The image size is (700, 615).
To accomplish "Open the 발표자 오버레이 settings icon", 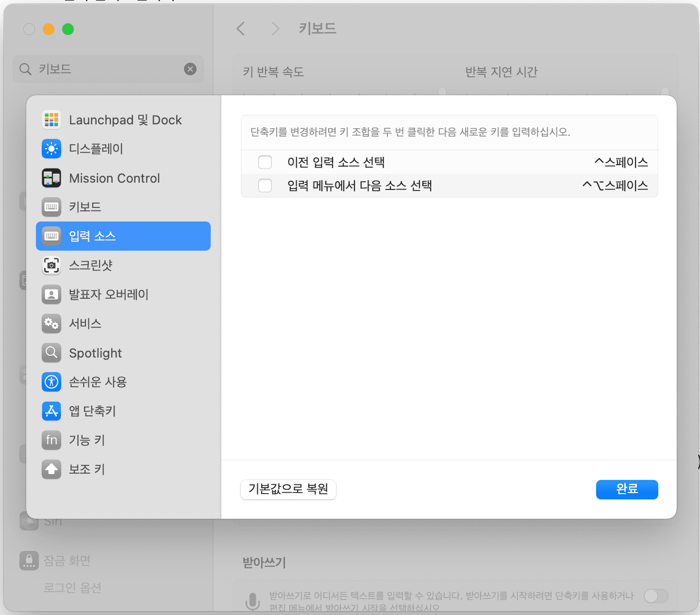I will [51, 294].
